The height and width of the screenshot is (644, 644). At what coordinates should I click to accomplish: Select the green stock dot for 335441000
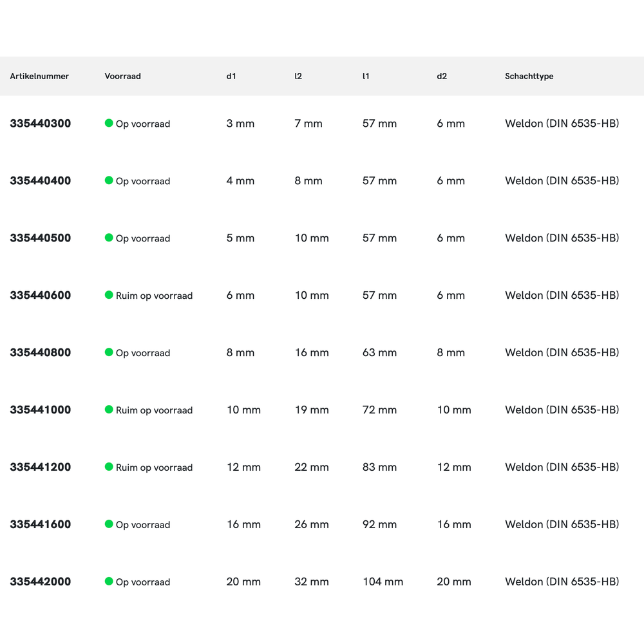[x=109, y=410]
